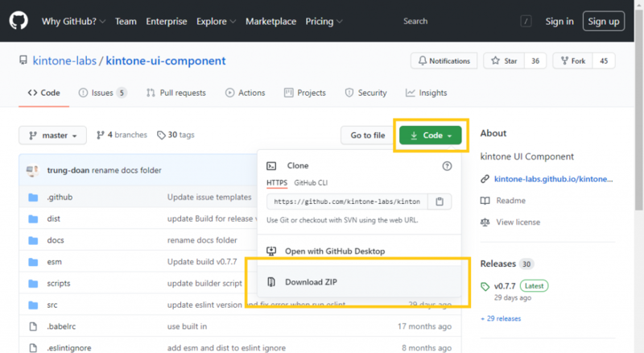
Task: Click Team in the top navigation
Action: (126, 22)
